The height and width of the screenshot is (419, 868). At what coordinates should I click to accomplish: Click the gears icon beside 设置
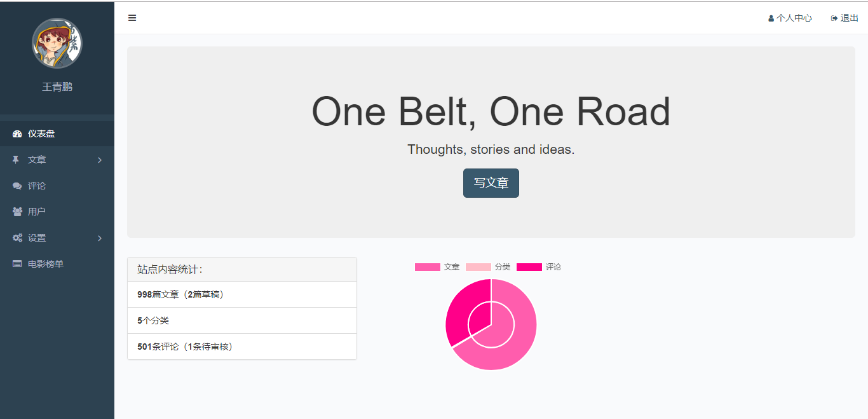pos(17,238)
